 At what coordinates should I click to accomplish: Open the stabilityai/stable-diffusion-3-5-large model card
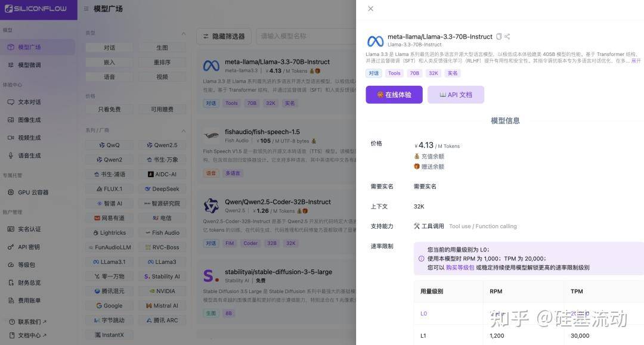[x=277, y=291]
